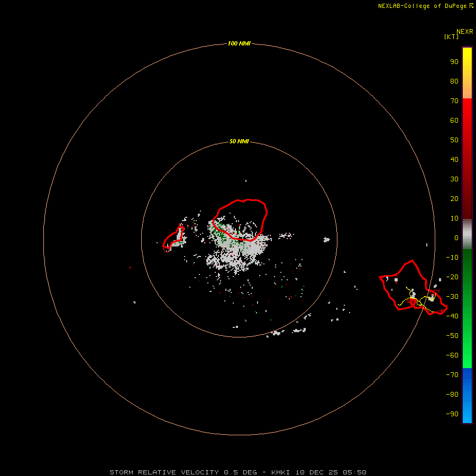Click the 05:50 timestamp
The image size is (476, 476).
tap(354, 472)
